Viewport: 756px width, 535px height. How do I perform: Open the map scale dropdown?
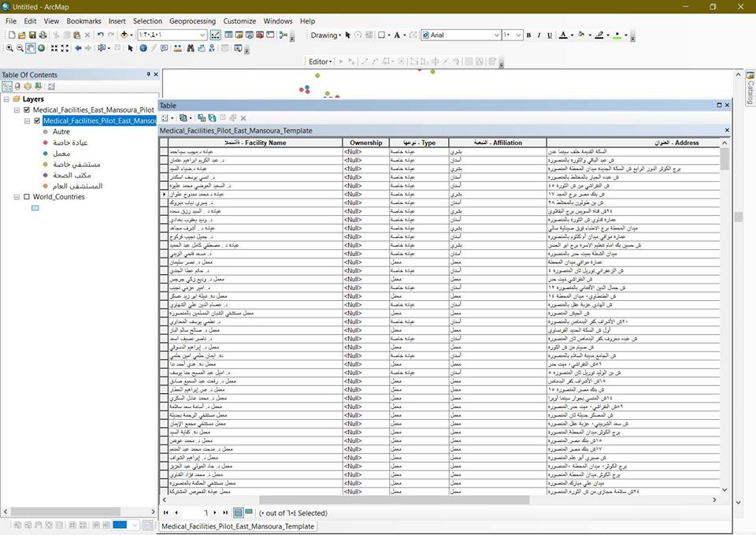coord(202,35)
